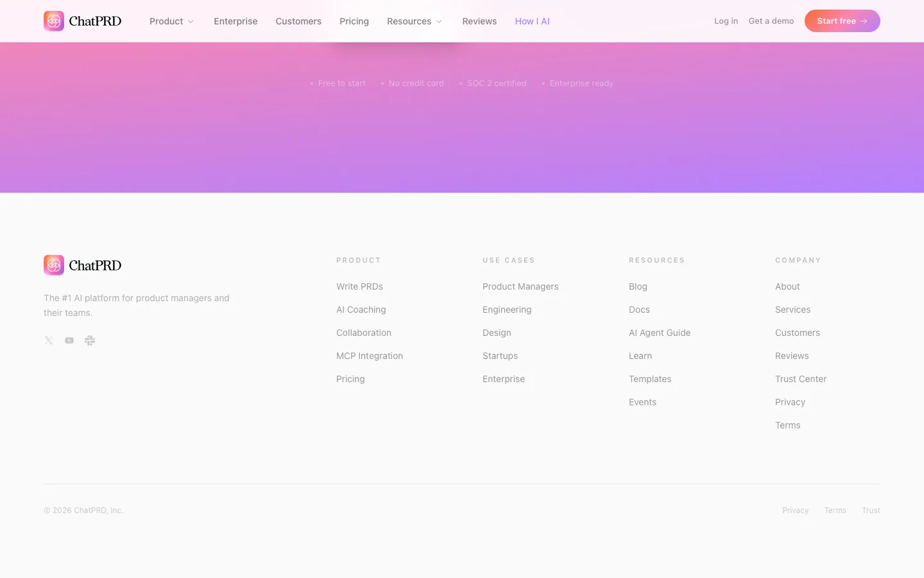Open Terms in the Company column
This screenshot has width=924, height=578.
[x=787, y=425]
